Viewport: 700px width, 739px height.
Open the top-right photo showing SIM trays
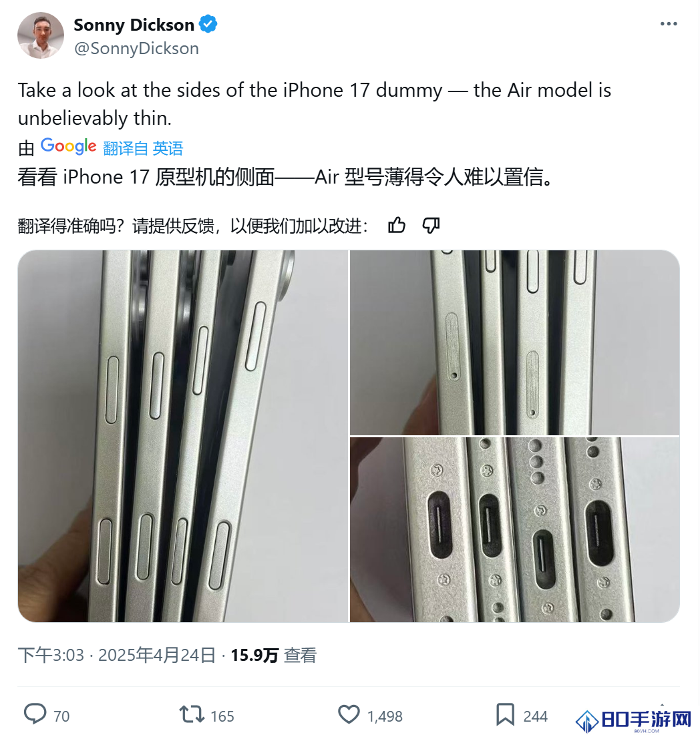point(514,342)
